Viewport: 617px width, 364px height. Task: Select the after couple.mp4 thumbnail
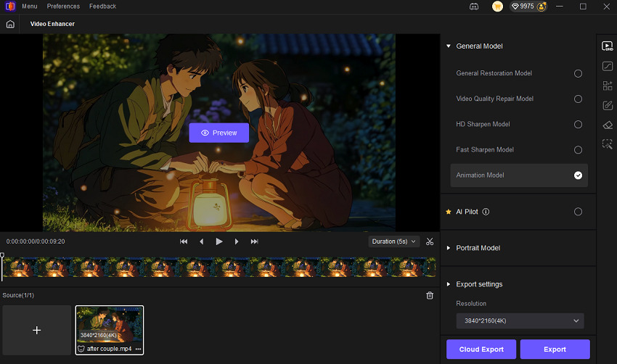click(110, 325)
